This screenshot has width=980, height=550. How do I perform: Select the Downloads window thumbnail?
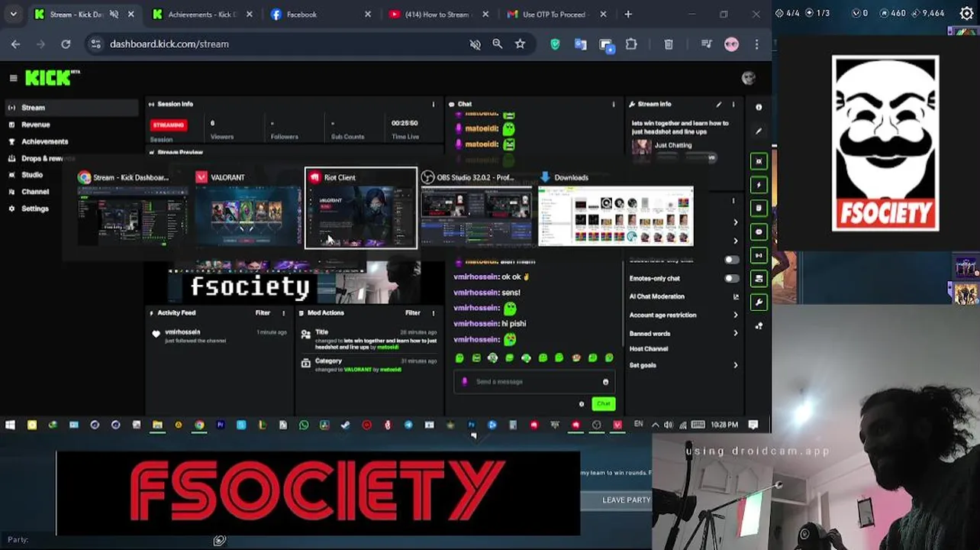(x=615, y=209)
